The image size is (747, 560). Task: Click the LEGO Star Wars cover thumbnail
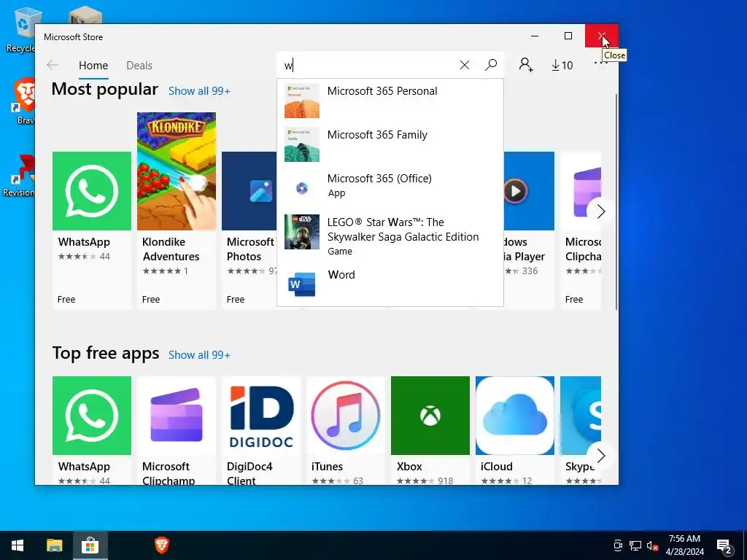(x=301, y=232)
